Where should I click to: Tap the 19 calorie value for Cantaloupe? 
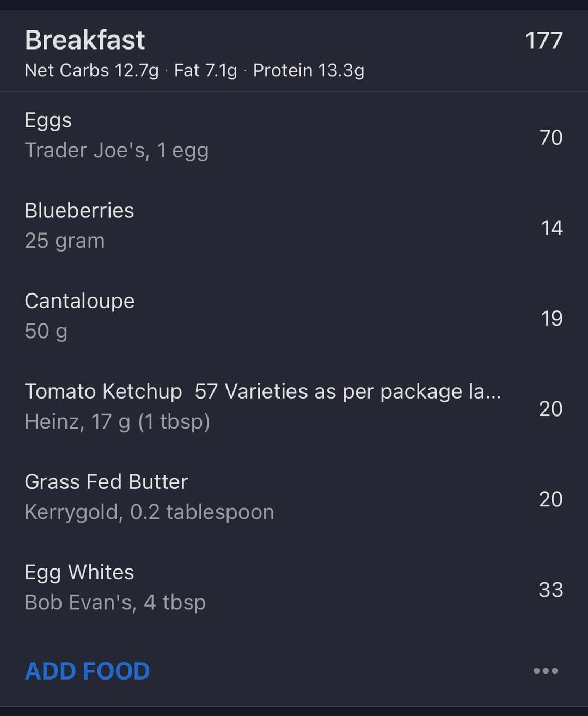[x=552, y=318]
